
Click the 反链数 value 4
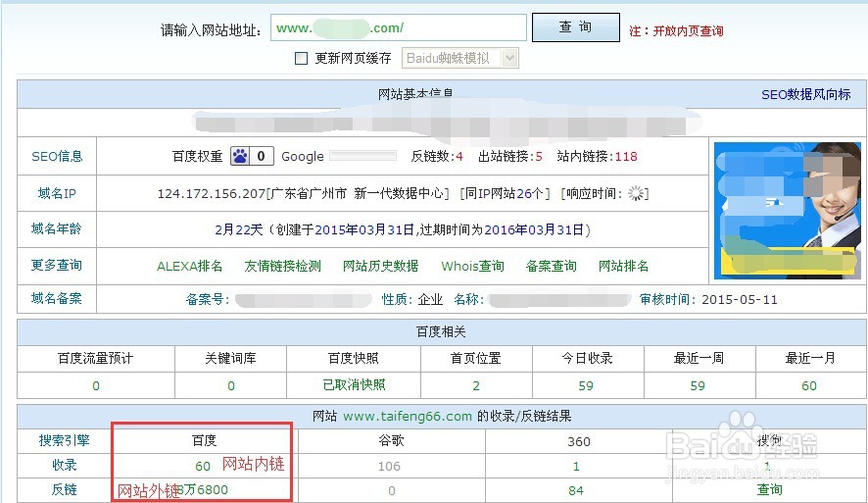point(459,157)
